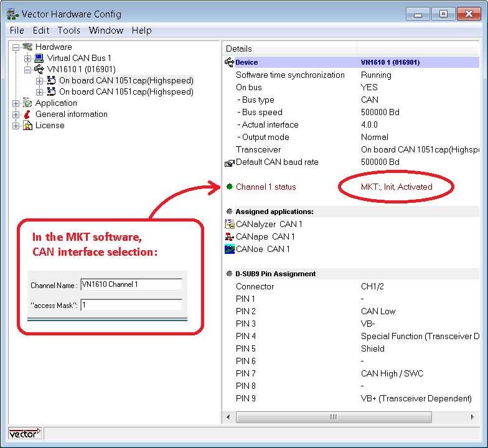Screen dimensions: 488x448
Task: Open the Tools menu
Action: [x=68, y=30]
